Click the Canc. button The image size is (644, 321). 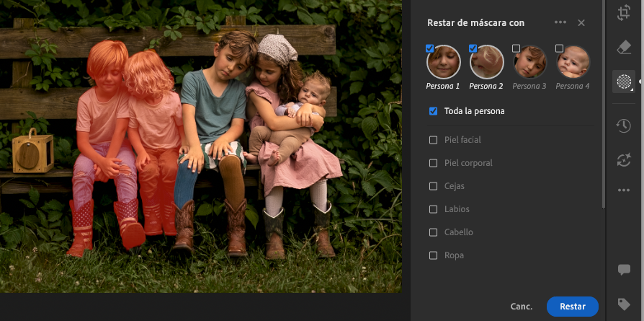pos(521,307)
